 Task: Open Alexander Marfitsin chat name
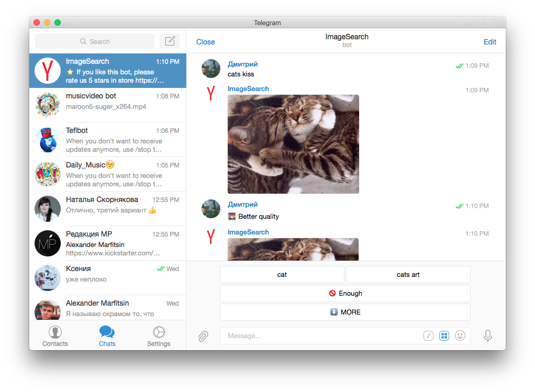pyautogui.click(x=97, y=303)
